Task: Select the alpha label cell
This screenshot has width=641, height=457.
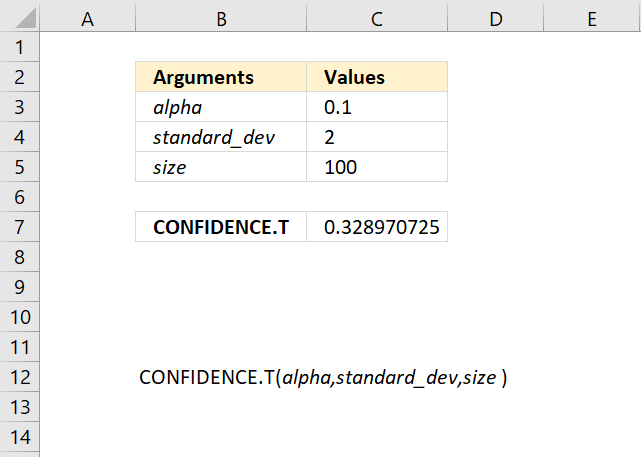Action: [221, 107]
